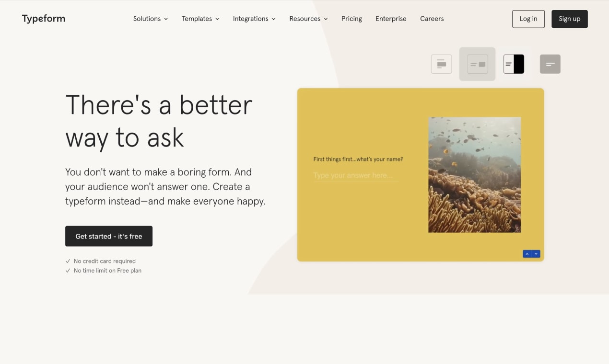
Task: Click the 'Type your answer here...' field
Action: click(356, 175)
